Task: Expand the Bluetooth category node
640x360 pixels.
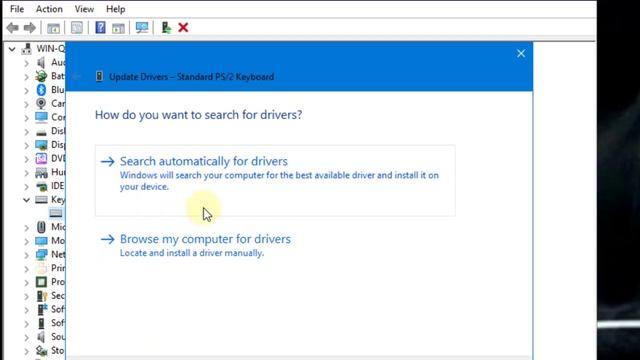Action: 27,91
